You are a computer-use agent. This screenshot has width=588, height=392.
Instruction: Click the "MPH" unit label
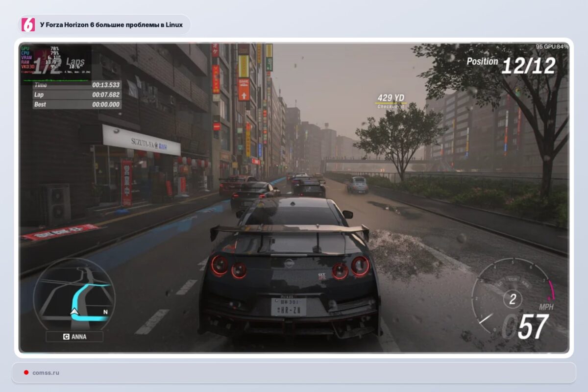pyautogui.click(x=546, y=307)
